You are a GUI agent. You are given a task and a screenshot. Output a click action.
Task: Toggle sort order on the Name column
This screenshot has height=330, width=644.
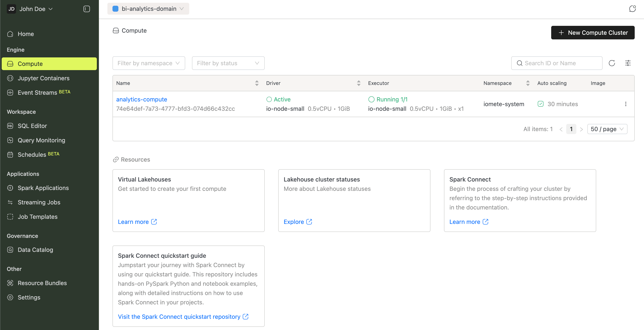click(257, 83)
